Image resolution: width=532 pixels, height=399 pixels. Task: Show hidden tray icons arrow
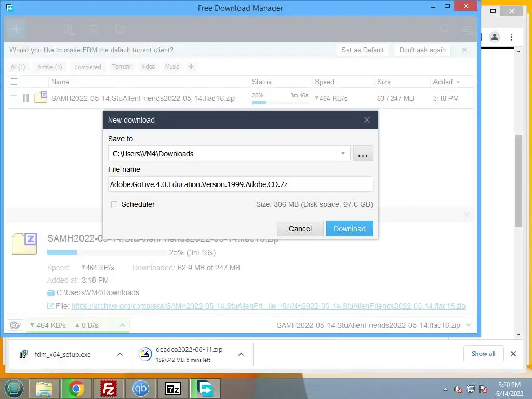click(x=445, y=390)
